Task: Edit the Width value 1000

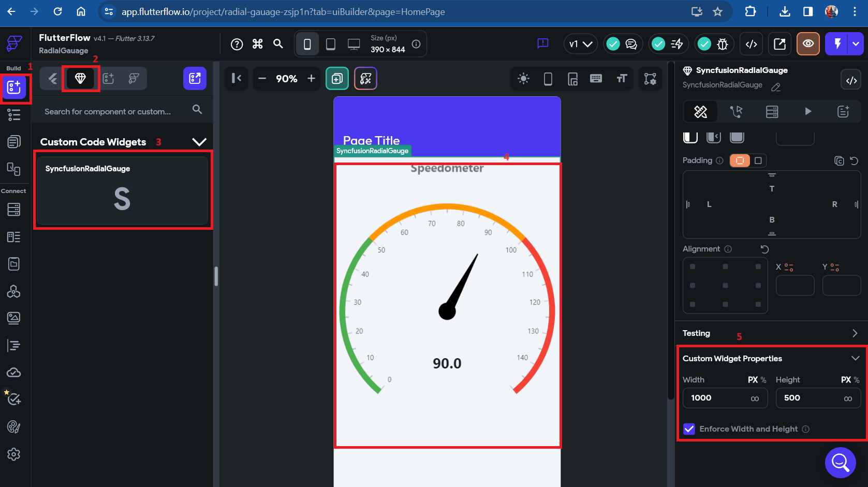Action: pyautogui.click(x=725, y=398)
